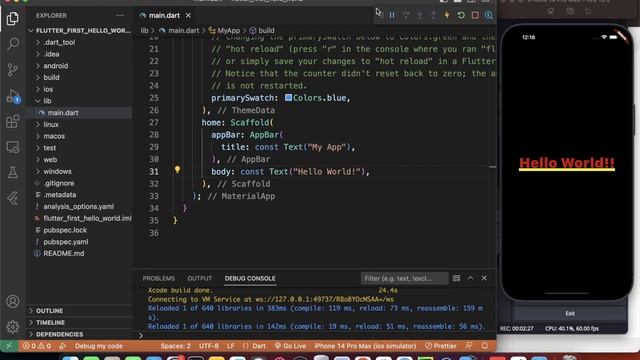Screen dimensions: 640x360
Task: Open the Flutter sidebar icon
Action: (x=12, y=198)
